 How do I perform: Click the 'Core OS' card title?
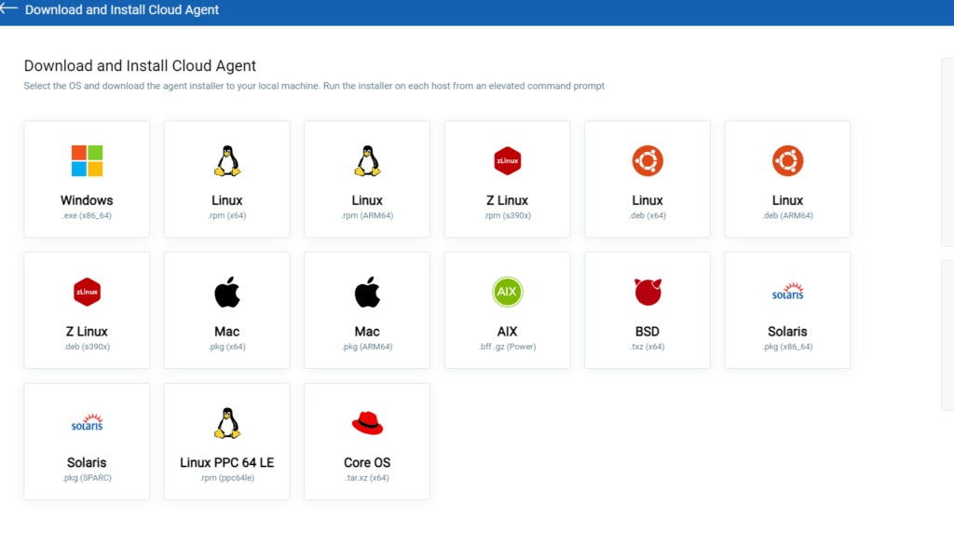tap(367, 462)
